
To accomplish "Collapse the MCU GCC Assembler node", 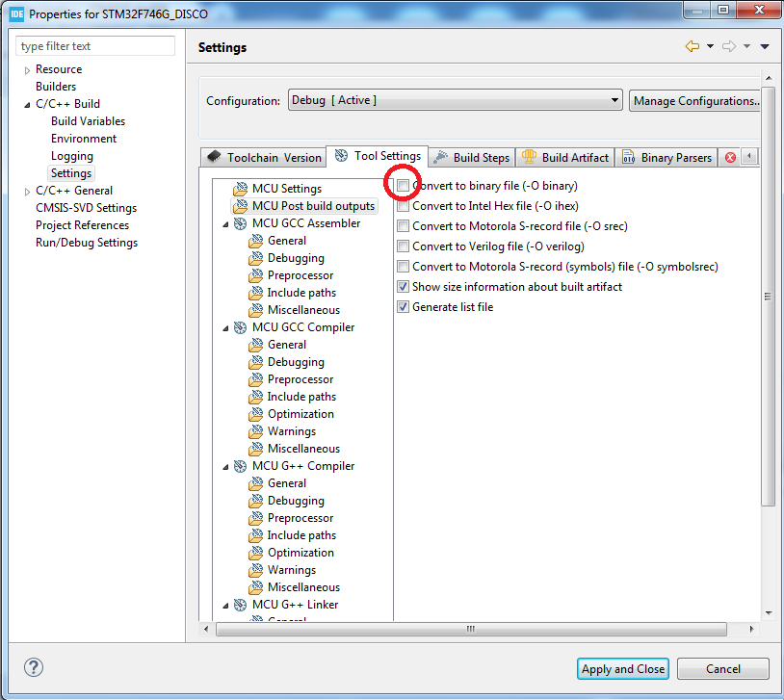I will (225, 224).
